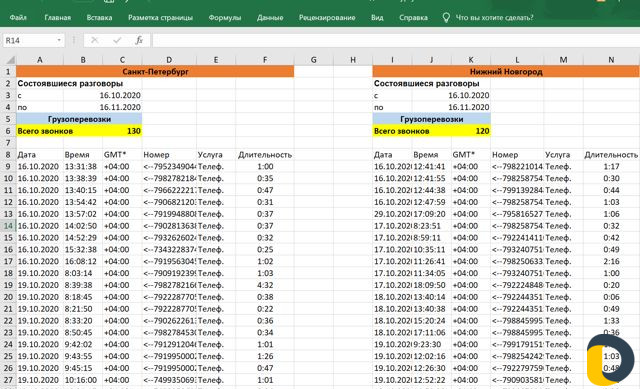Switch to the Главная ribbon tab
Viewport: 640px width, 389px height.
coord(58,18)
